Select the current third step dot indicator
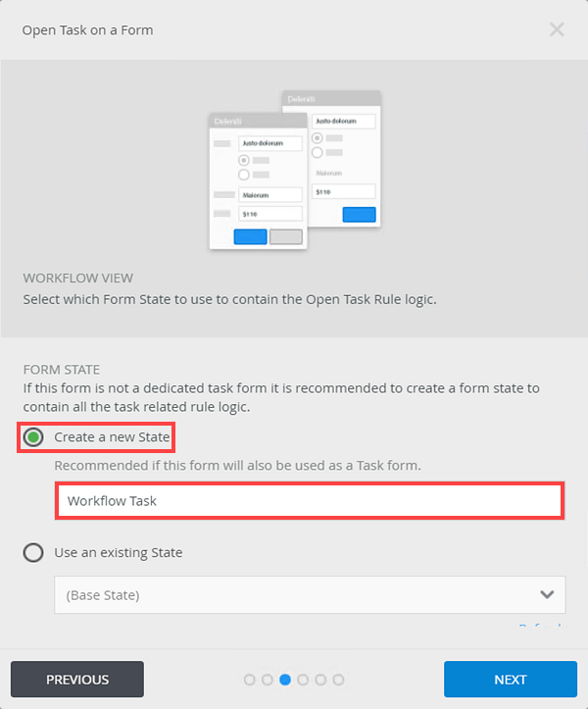This screenshot has height=709, width=588. coord(285,680)
